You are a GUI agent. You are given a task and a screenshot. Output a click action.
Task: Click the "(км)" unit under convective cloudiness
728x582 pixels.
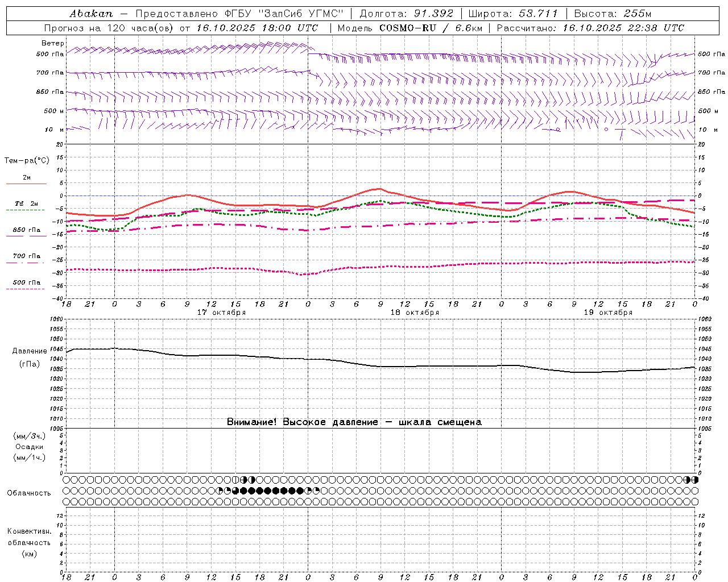(29, 554)
